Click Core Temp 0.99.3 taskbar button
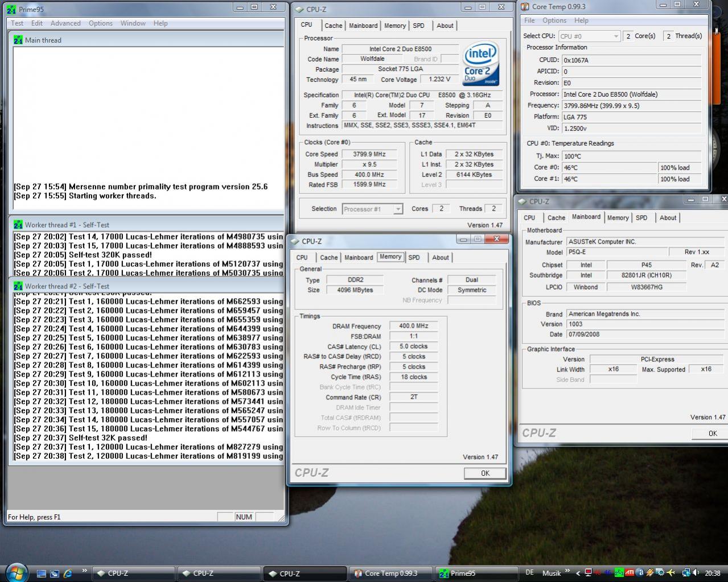Viewport: 728px width, 582px height. (391, 573)
